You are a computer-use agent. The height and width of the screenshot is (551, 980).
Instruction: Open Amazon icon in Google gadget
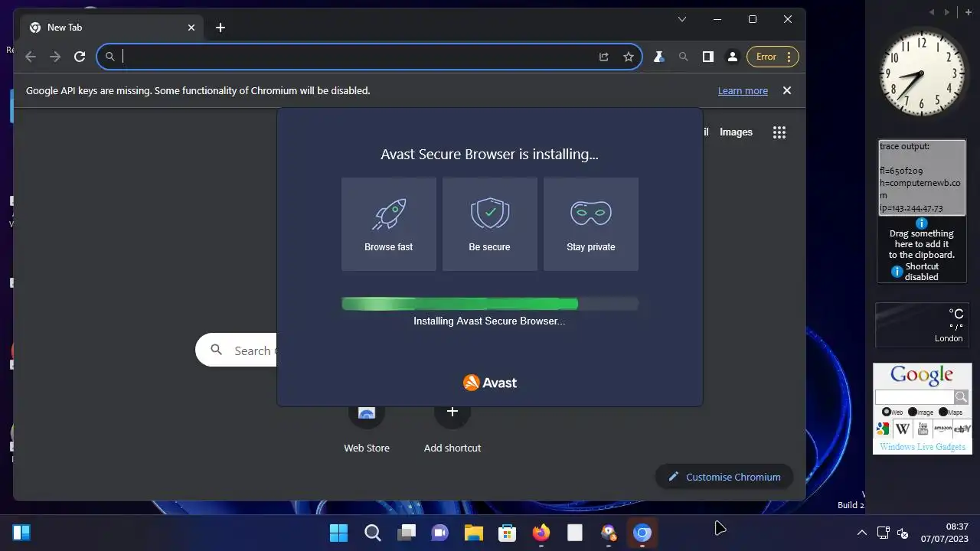pyautogui.click(x=942, y=429)
